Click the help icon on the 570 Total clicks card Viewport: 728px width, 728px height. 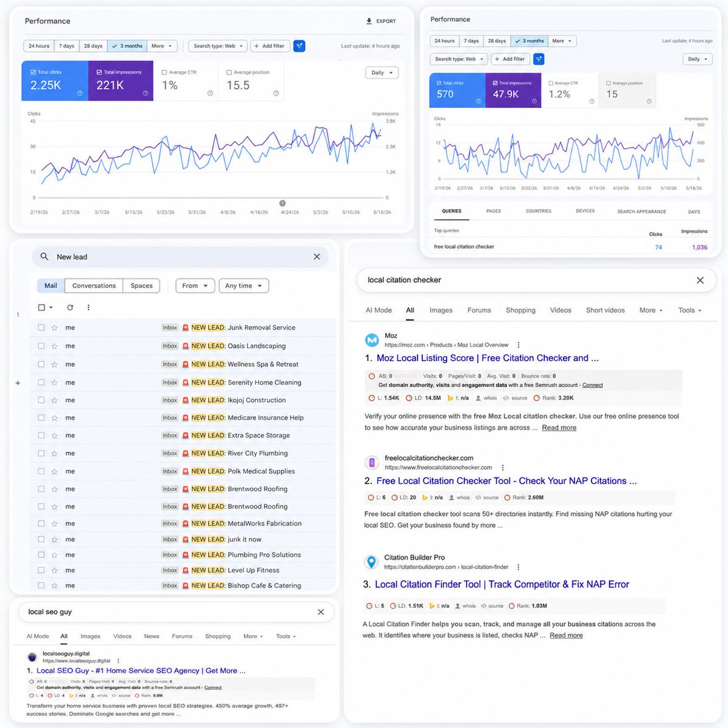[478, 101]
